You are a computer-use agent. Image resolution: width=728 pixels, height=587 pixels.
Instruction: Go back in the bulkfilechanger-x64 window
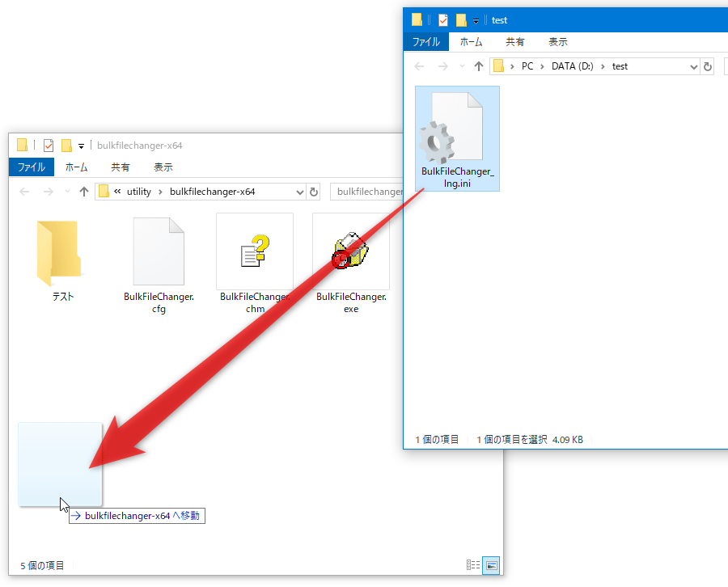pos(24,192)
